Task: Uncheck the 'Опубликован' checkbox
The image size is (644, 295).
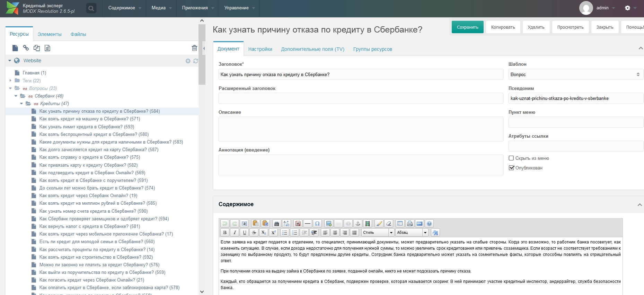Action: pyautogui.click(x=511, y=168)
